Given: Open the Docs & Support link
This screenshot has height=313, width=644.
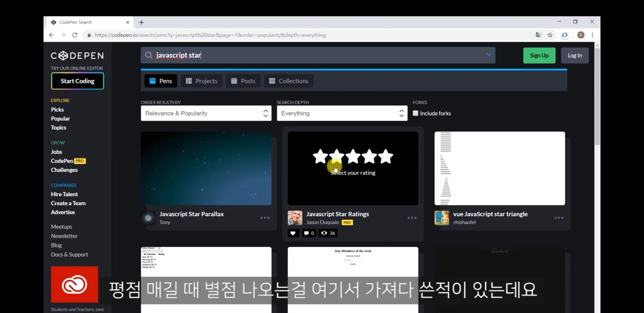Looking at the screenshot, I should 69,254.
